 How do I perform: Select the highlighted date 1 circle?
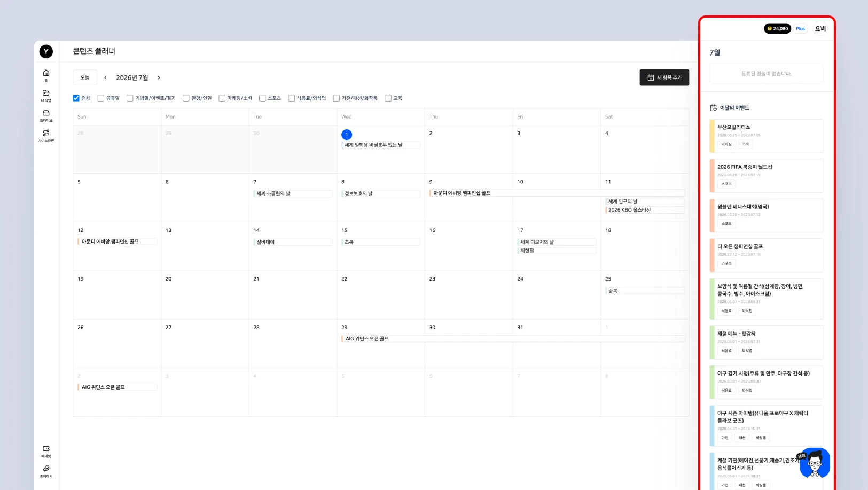pos(347,135)
